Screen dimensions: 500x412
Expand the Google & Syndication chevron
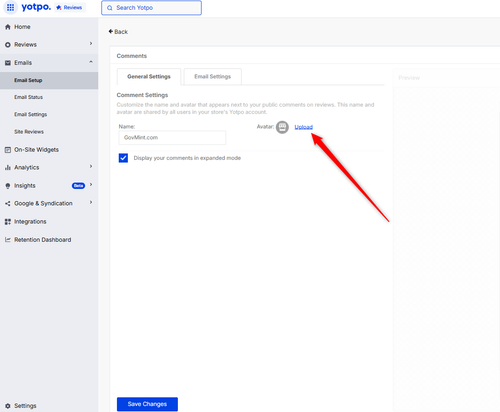click(91, 202)
